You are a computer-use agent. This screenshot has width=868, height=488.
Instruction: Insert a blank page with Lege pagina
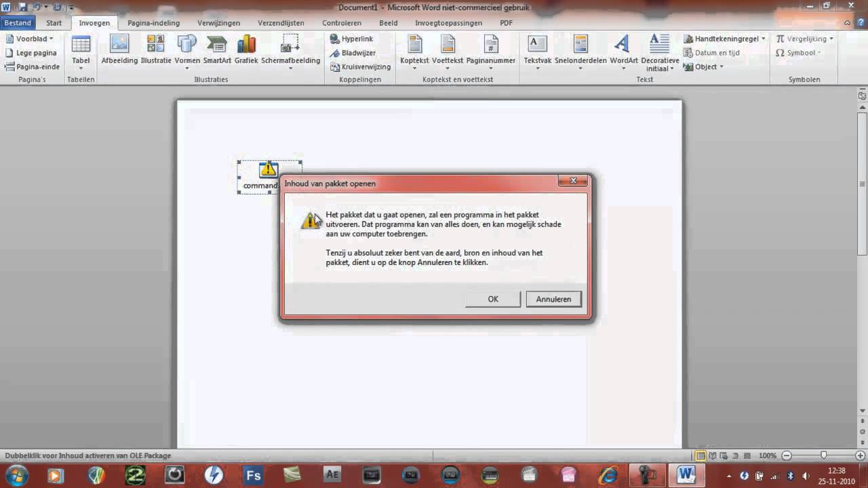(31, 53)
